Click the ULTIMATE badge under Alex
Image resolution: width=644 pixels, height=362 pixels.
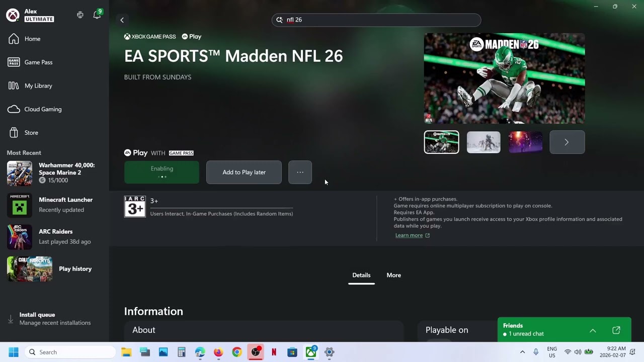39,20
